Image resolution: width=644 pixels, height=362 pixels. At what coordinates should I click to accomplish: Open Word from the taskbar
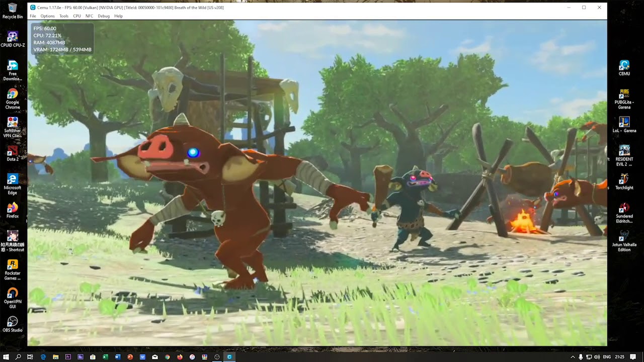coord(117,357)
